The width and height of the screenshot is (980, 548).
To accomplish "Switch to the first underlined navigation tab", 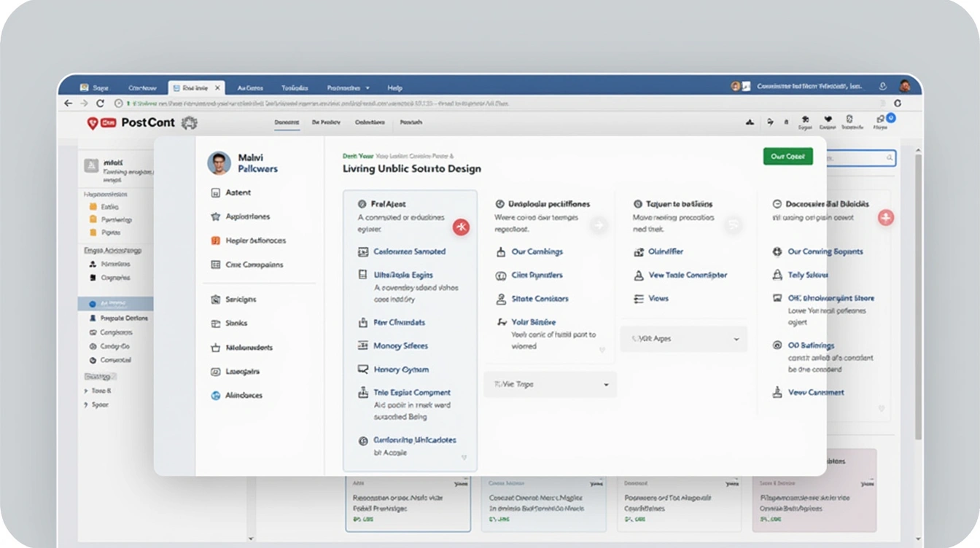I will coord(287,123).
